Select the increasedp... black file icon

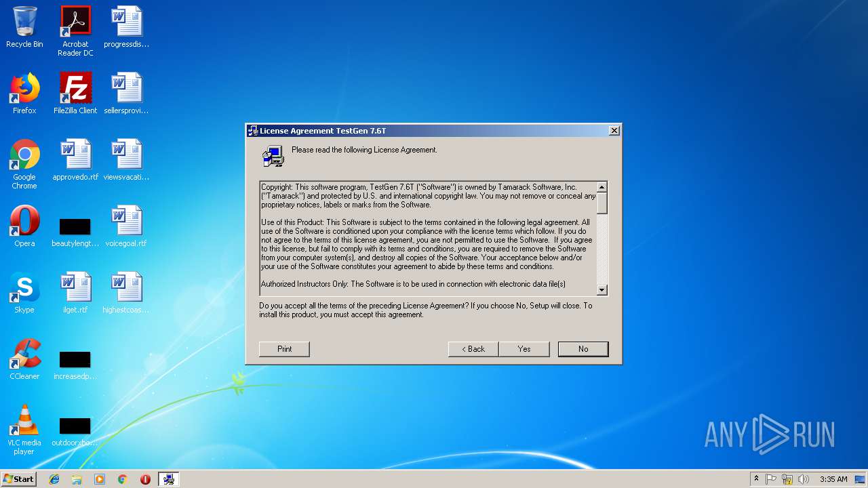click(x=75, y=365)
